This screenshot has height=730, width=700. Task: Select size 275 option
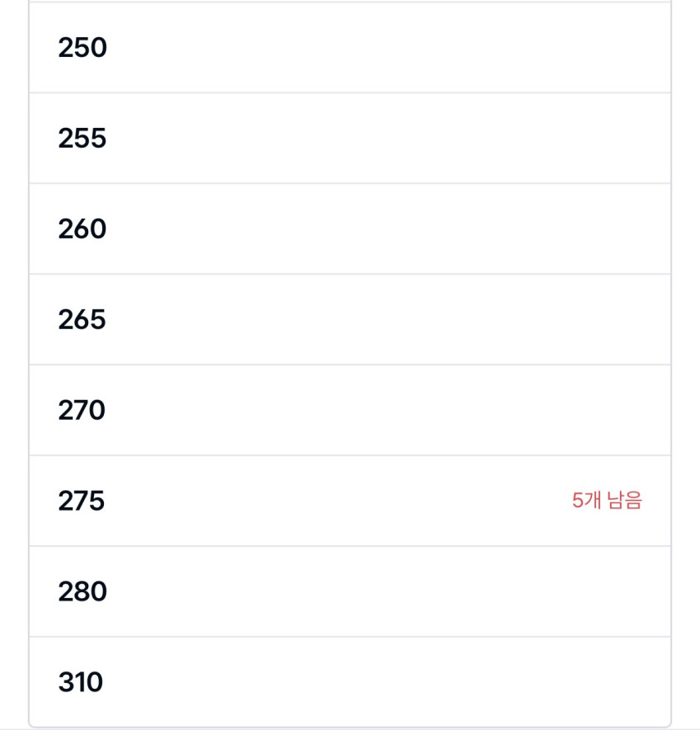point(350,501)
